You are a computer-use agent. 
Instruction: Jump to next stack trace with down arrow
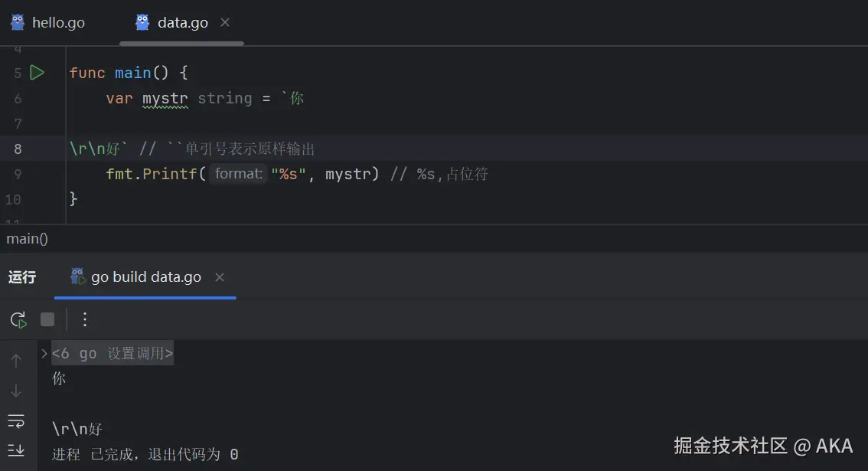(x=16, y=391)
